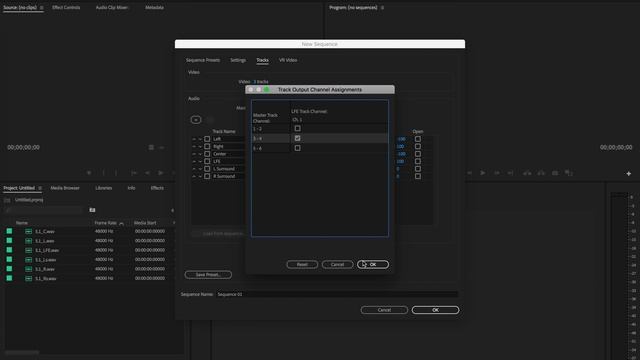
Task: Select the 5.1_LFE.wav file name
Action: (47, 250)
